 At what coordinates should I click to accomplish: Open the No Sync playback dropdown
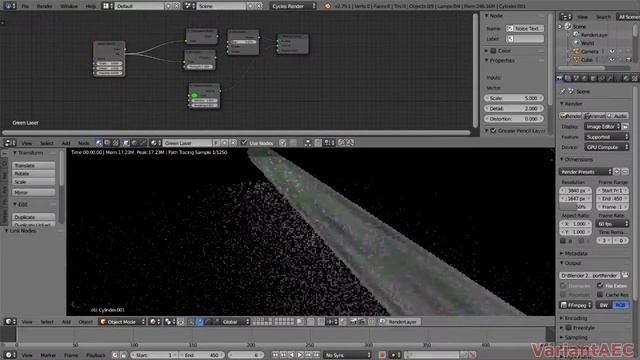click(348, 355)
